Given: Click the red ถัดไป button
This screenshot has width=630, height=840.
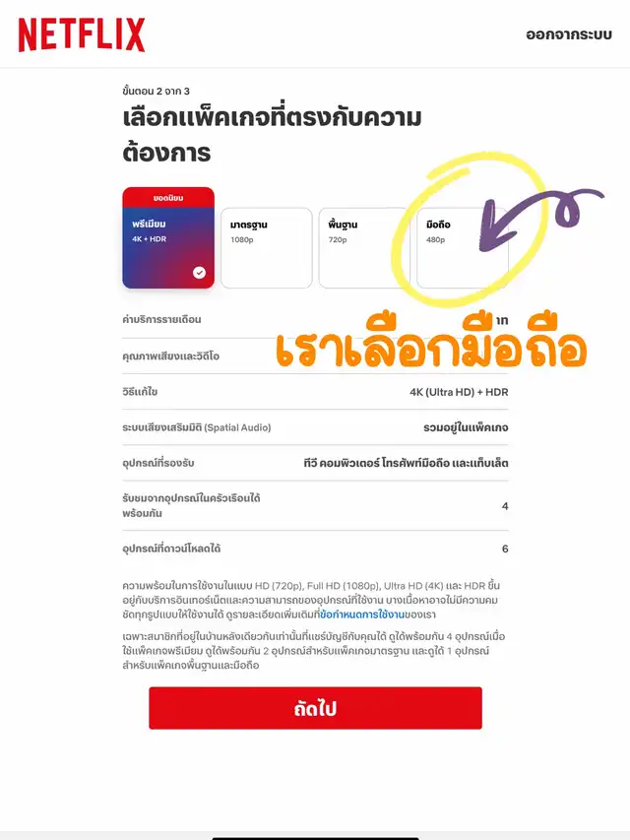Looking at the screenshot, I should tap(316, 708).
